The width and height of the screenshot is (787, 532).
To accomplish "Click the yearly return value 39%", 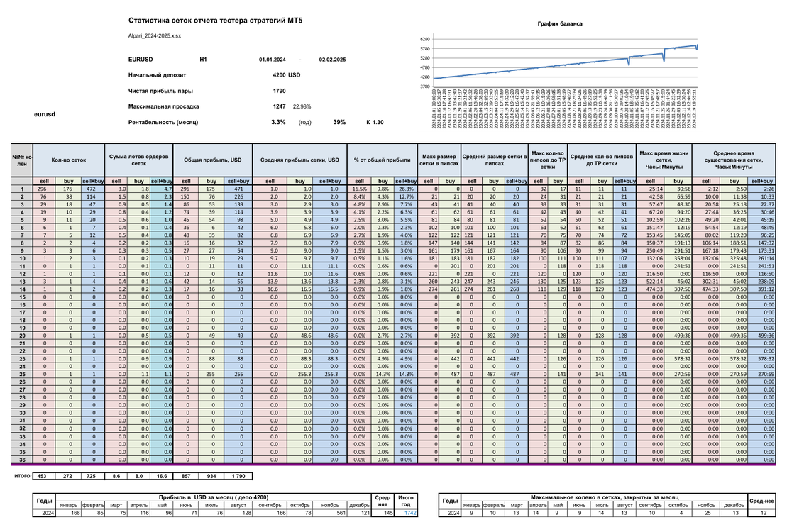I will (339, 122).
